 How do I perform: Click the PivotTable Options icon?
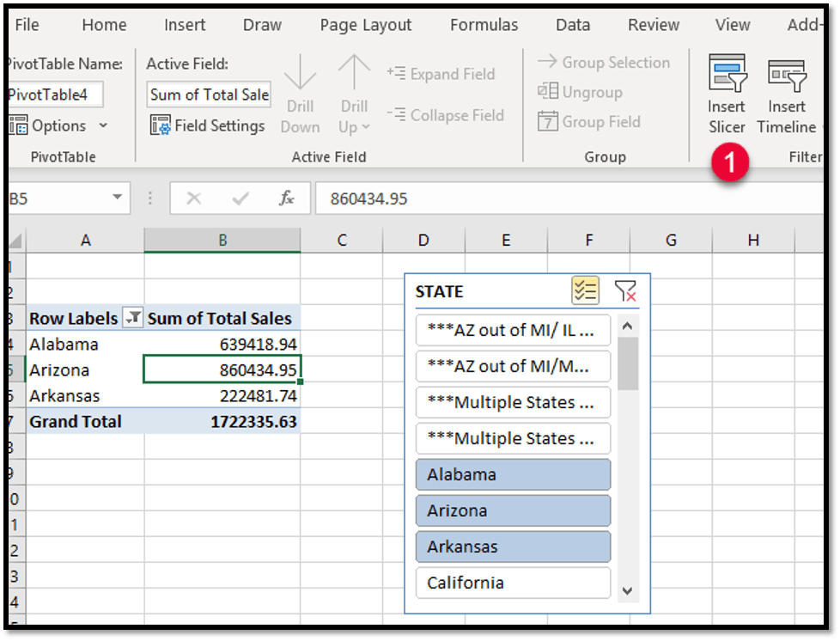tap(19, 126)
